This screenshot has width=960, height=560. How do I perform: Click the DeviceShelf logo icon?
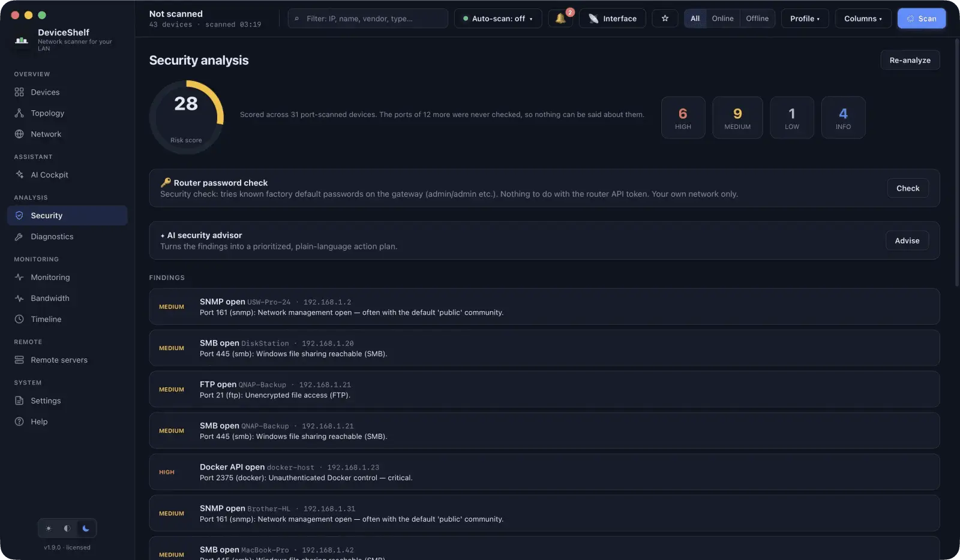[x=22, y=40]
